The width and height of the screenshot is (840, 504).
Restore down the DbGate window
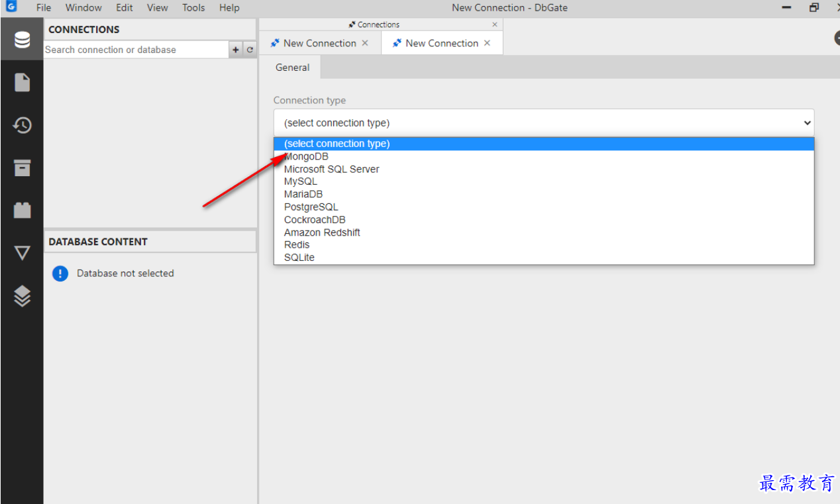click(x=814, y=8)
